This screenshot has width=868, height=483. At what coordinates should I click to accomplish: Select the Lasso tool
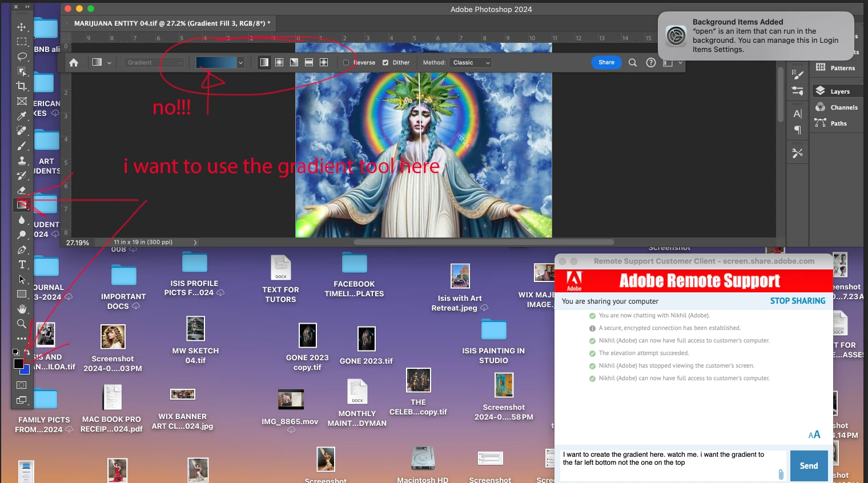(22, 57)
